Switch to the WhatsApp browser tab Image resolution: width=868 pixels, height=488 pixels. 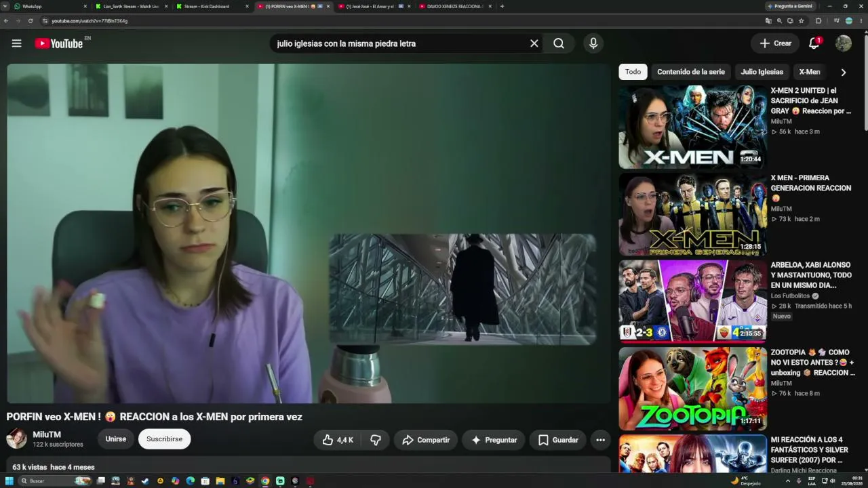click(x=52, y=6)
